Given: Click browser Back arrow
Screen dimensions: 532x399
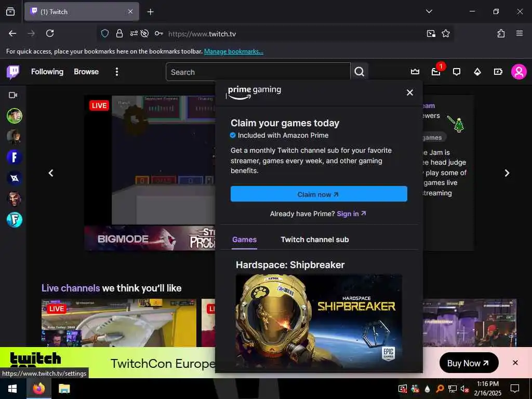Looking at the screenshot, I should [x=12, y=33].
